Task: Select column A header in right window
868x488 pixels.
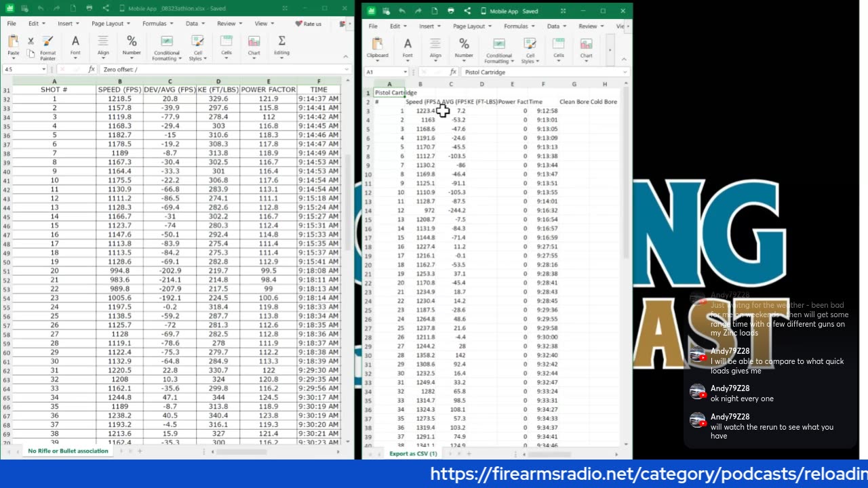Action: click(389, 84)
